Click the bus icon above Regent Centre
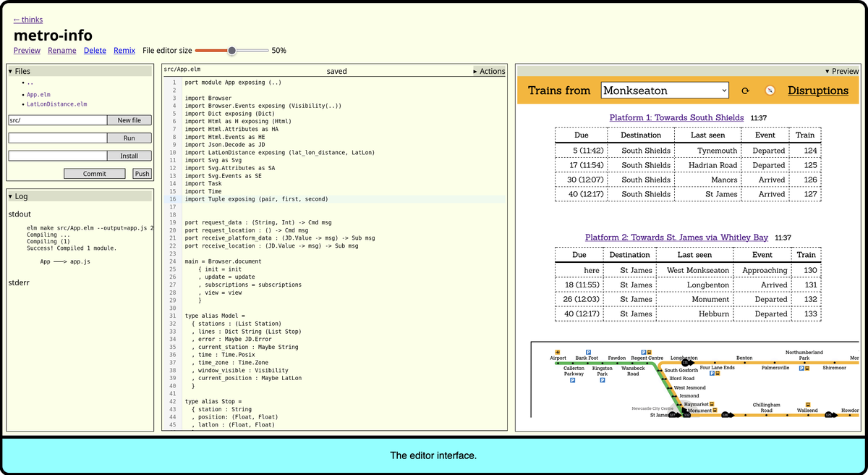This screenshot has height=475, width=868. 649,352
